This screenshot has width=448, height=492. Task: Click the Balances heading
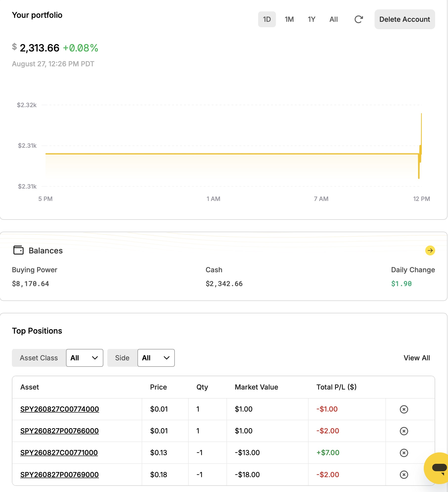pyautogui.click(x=46, y=250)
